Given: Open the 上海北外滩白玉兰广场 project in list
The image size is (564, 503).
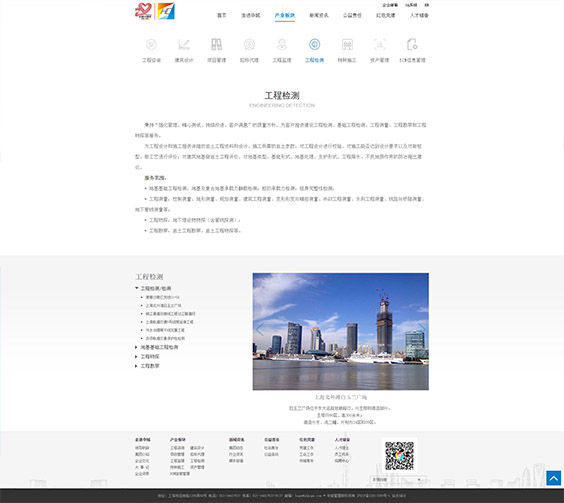Looking at the screenshot, I should 163,305.
